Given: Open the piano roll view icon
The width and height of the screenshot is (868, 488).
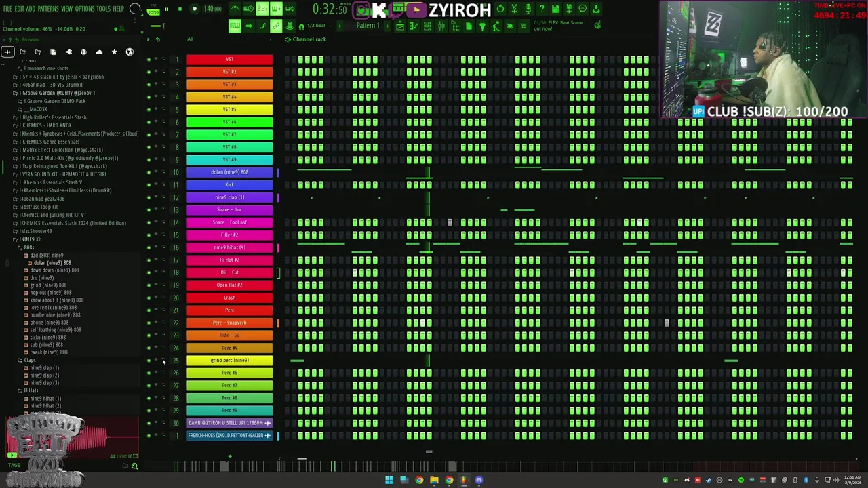Looking at the screenshot, I should pyautogui.click(x=414, y=26).
